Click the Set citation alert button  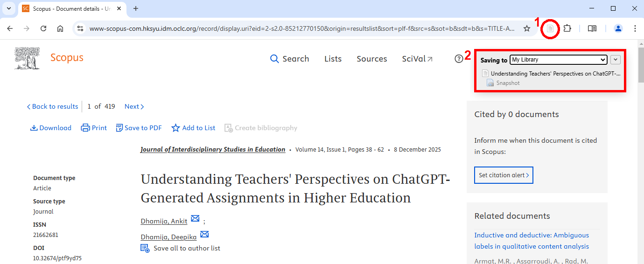[504, 175]
